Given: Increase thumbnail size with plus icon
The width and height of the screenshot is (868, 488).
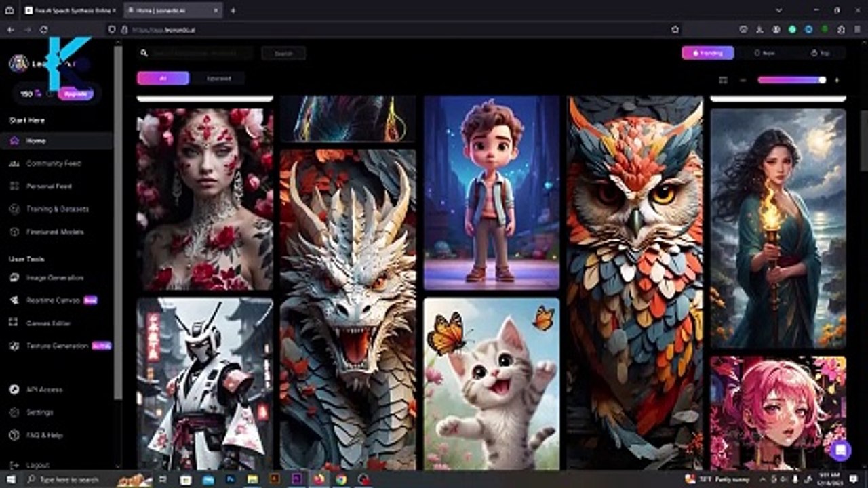Looking at the screenshot, I should [837, 80].
